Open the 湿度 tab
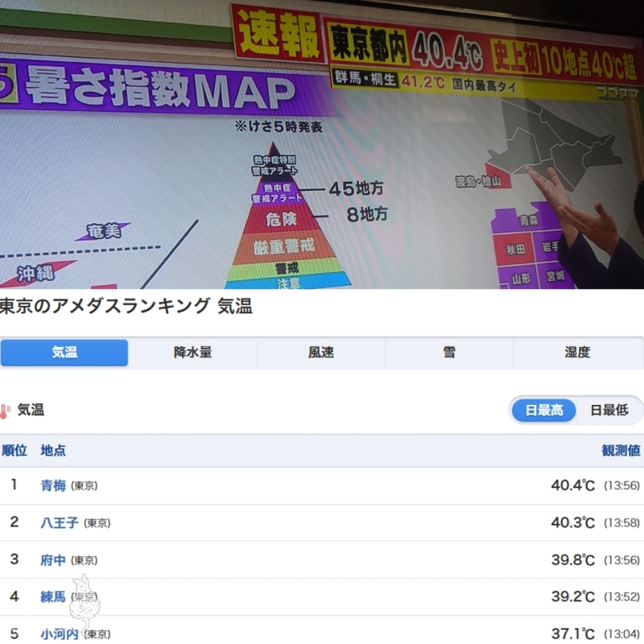This screenshot has height=644, width=644. [577, 353]
